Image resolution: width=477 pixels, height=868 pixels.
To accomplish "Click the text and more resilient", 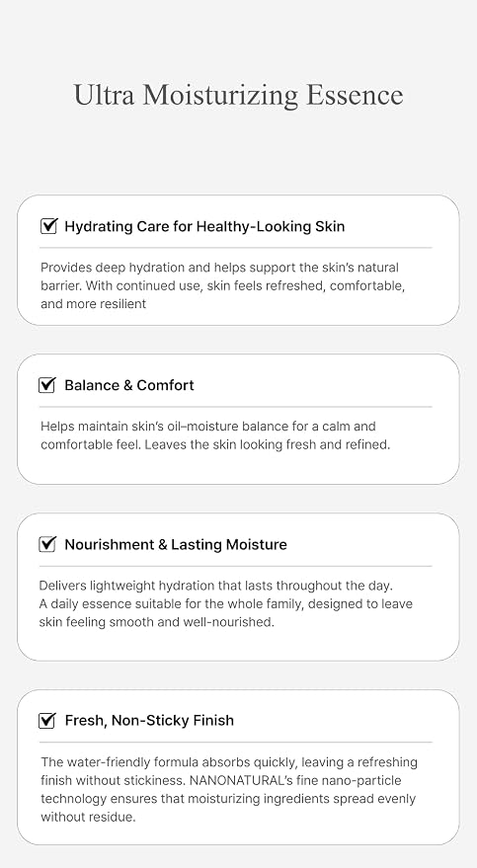I will [x=94, y=304].
